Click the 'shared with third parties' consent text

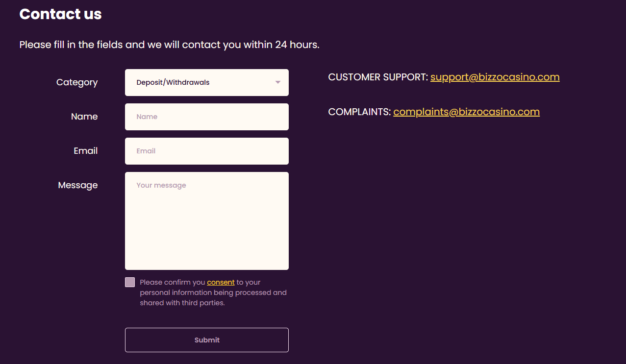click(x=182, y=303)
